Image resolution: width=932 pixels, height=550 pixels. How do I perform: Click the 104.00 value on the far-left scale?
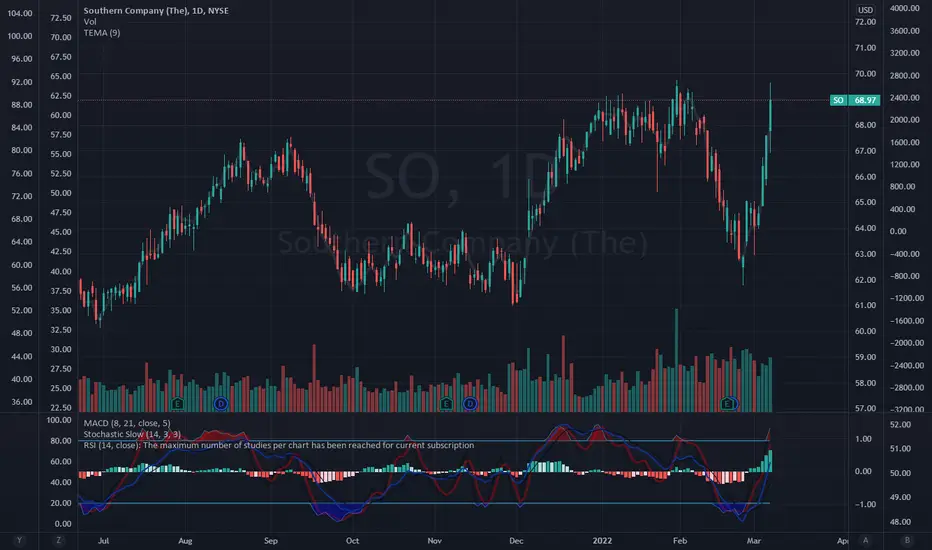point(20,13)
